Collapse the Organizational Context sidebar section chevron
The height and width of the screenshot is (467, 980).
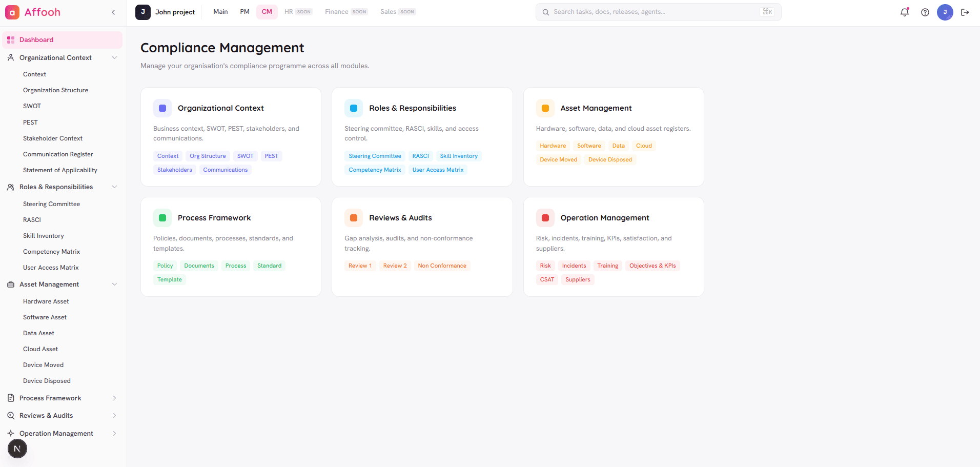114,58
